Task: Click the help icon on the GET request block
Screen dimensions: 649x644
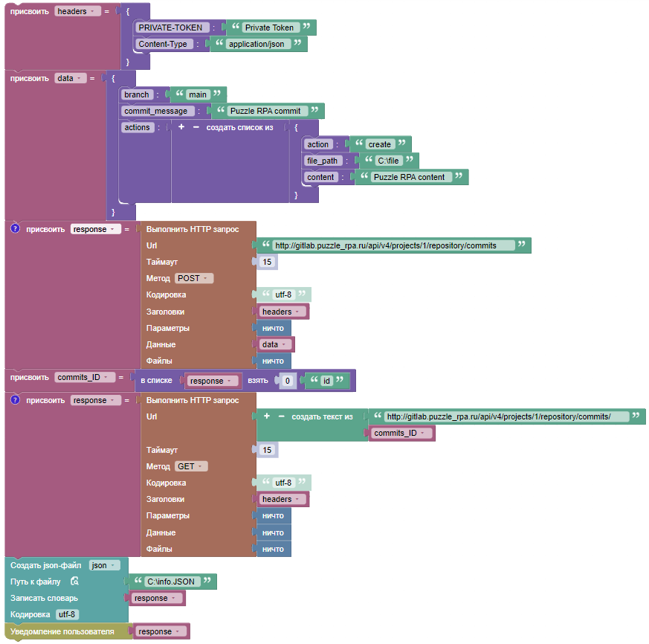Action: click(15, 399)
